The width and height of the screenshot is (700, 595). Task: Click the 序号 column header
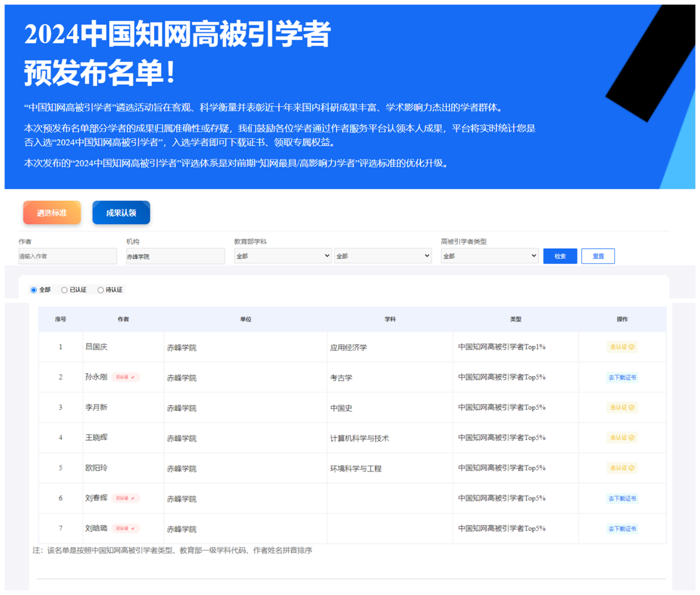point(61,319)
